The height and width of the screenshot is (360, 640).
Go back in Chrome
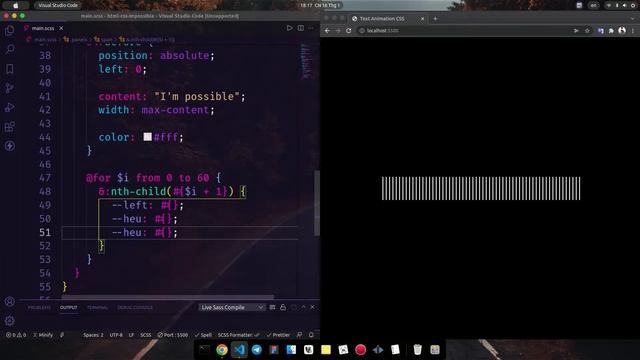coord(327,31)
